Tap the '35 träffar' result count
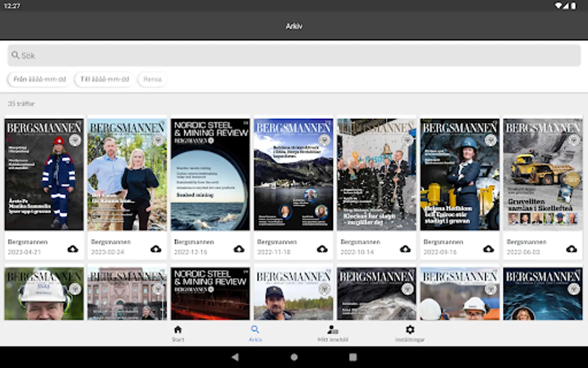 pos(21,104)
